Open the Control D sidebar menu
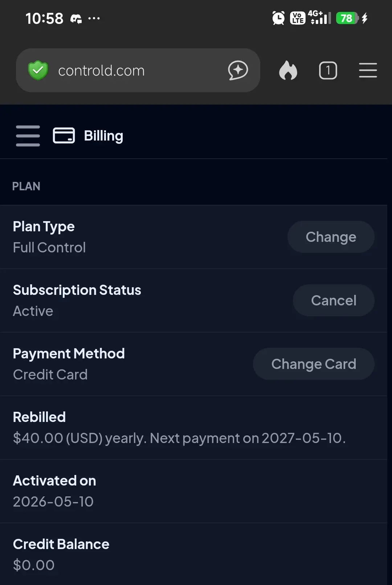The width and height of the screenshot is (392, 585). pos(28,136)
